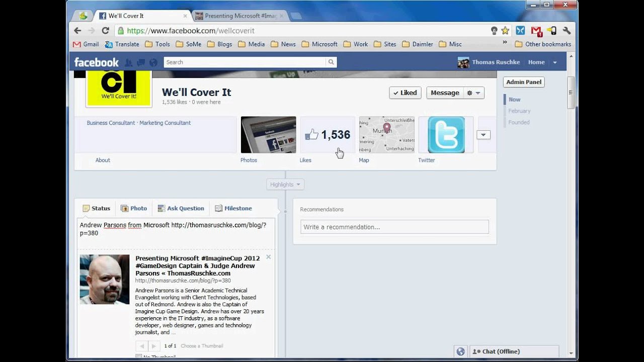The height and width of the screenshot is (362, 644).
Task: Open account menu arrow beside Home
Action: (555, 62)
